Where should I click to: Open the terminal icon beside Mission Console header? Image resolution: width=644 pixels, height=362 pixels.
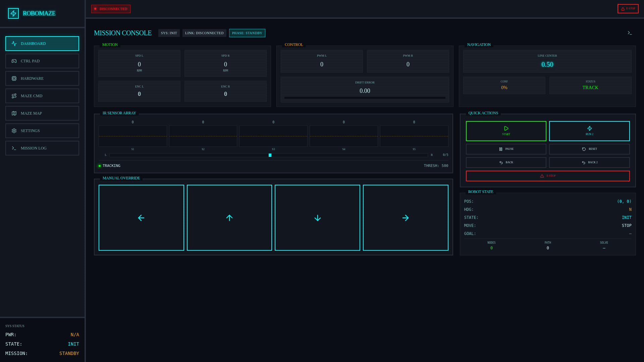coord(630,33)
